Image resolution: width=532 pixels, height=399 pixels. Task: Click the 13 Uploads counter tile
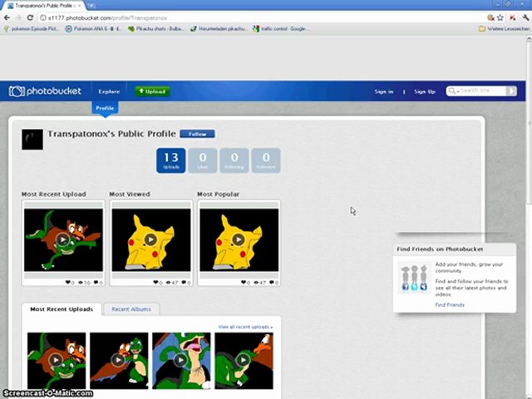(x=170, y=160)
